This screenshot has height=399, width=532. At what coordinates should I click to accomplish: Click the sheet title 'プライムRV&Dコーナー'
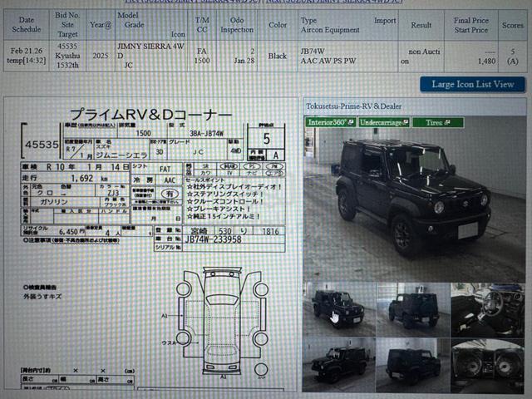(150, 115)
